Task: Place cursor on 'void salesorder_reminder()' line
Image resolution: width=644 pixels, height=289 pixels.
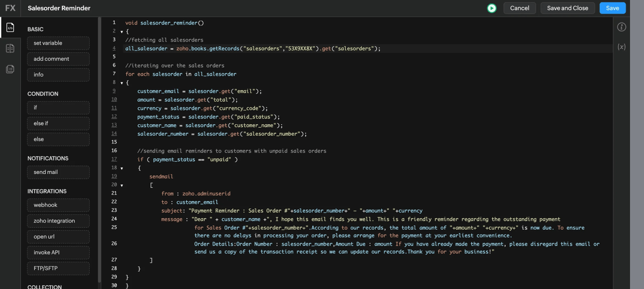Action: [x=164, y=23]
